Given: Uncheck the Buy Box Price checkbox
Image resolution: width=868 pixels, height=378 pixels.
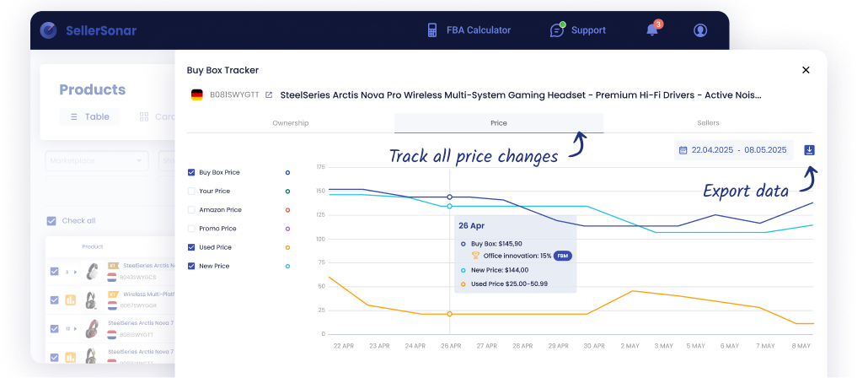Looking at the screenshot, I should point(191,172).
